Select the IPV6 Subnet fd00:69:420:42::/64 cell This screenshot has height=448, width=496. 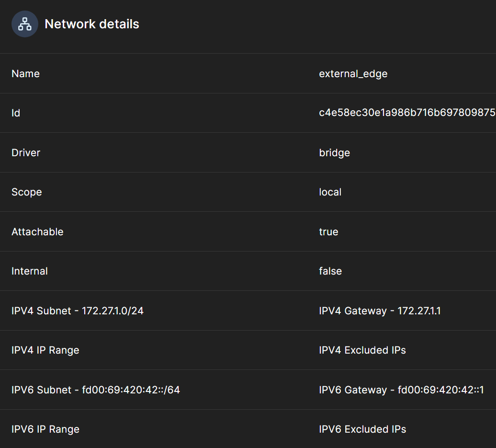(x=96, y=390)
